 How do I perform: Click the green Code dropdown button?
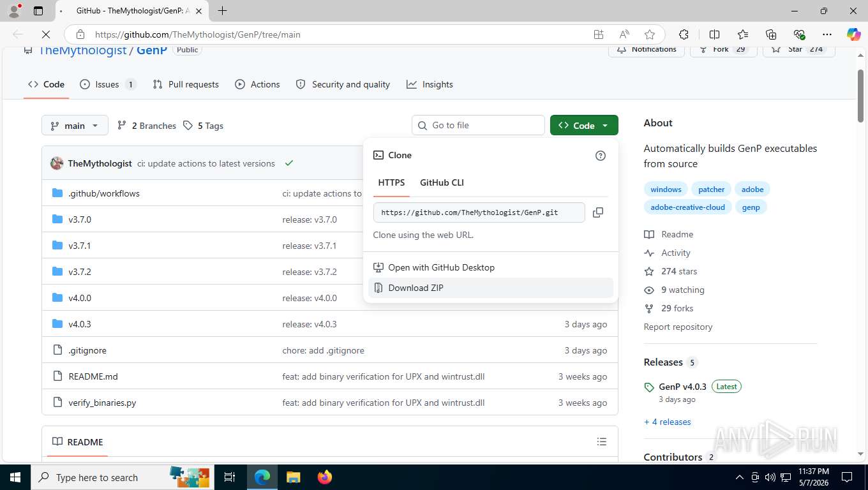point(584,126)
